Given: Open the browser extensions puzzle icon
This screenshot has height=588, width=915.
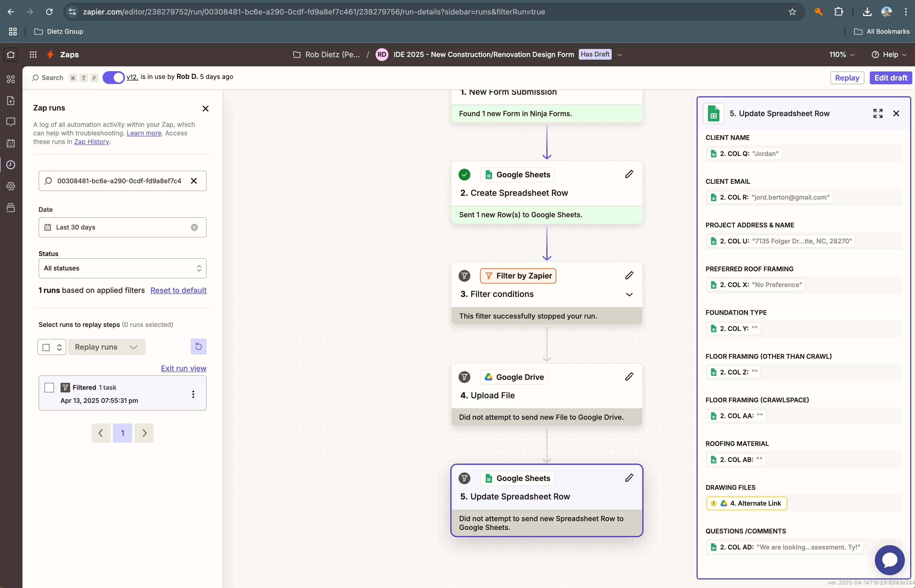Looking at the screenshot, I should (839, 12).
